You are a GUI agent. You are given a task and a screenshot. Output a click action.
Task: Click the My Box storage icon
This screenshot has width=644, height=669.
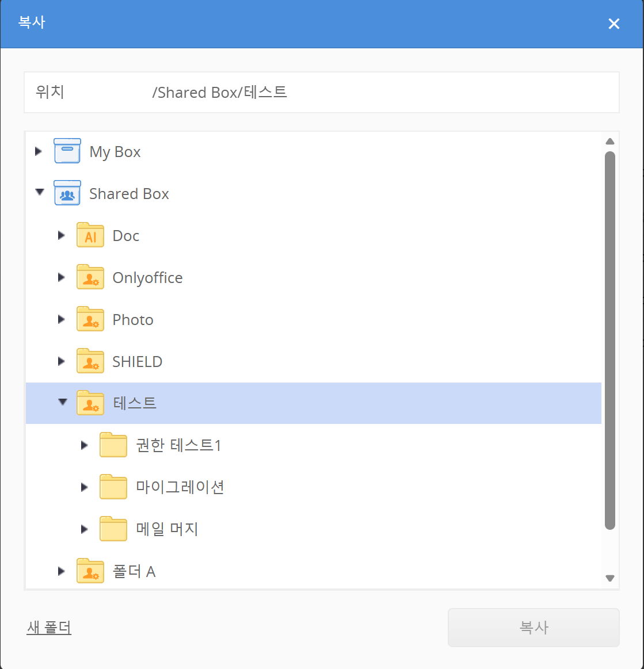pos(67,151)
